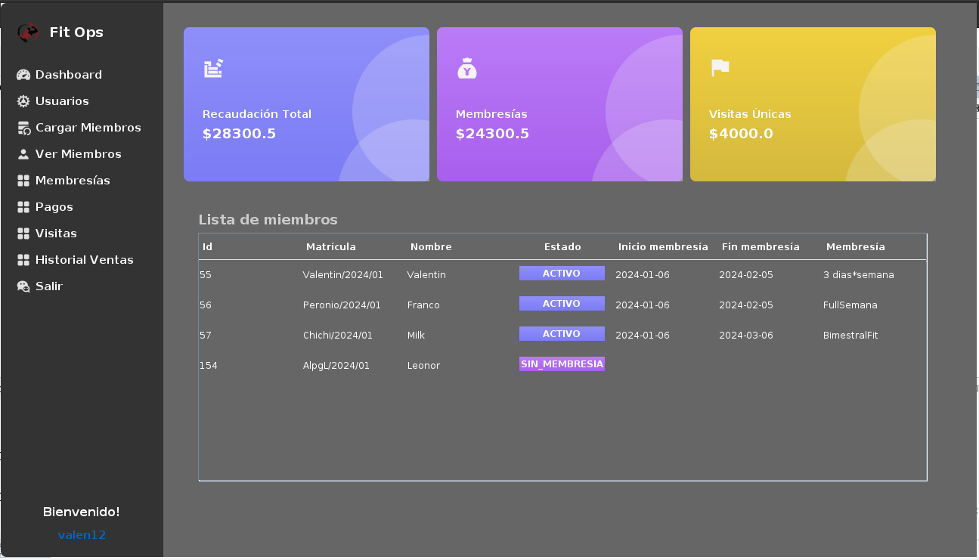Click the Estado column header
The height and width of the screenshot is (560, 979).
[x=562, y=247]
